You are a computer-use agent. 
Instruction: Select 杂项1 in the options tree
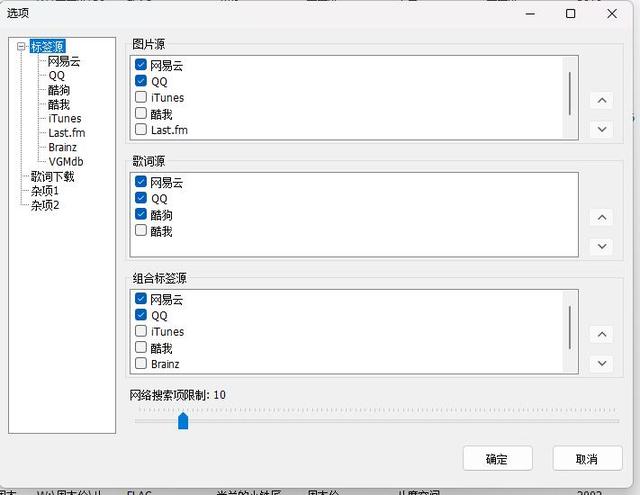tap(45, 191)
